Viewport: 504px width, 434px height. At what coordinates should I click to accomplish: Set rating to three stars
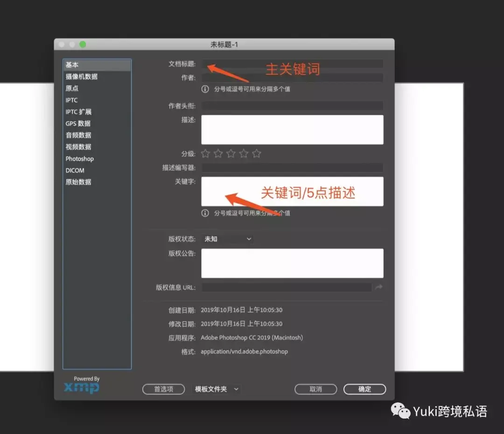point(231,154)
